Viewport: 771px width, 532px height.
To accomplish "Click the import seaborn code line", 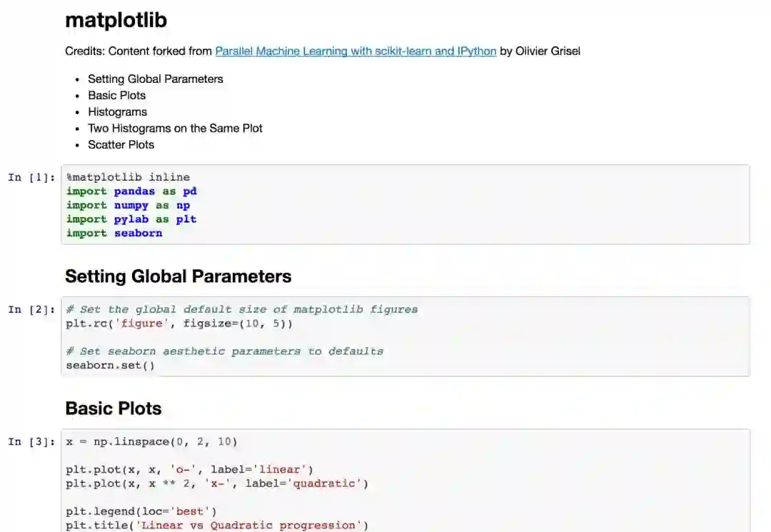I will [114, 233].
